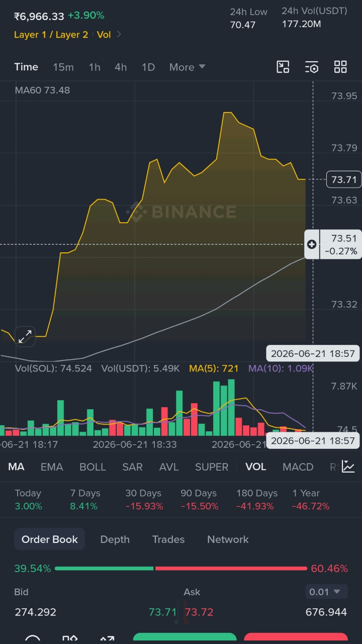Switch to the Network tab

coord(228,539)
